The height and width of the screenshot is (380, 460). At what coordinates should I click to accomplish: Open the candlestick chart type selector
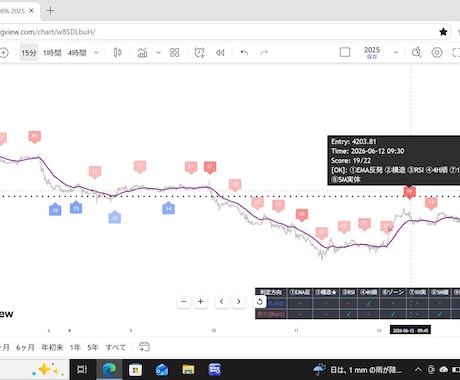(x=117, y=52)
